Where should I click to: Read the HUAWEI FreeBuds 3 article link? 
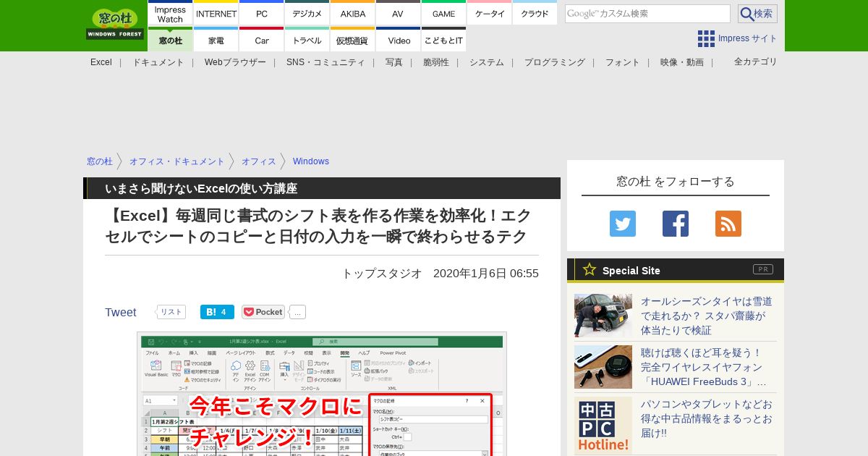[704, 367]
